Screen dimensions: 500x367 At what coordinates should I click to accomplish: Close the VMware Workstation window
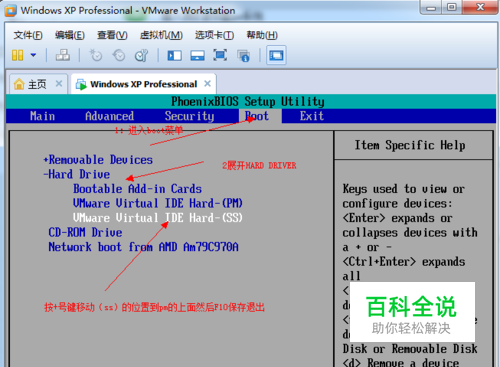480,7
